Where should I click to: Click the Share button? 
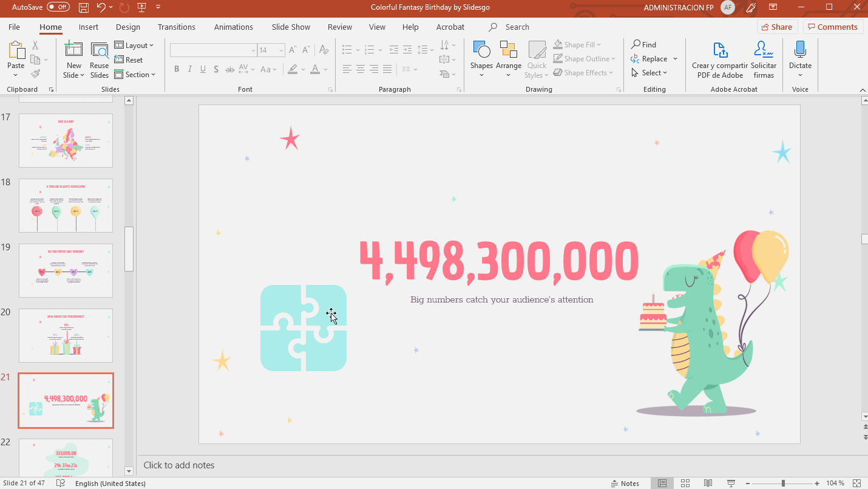776,27
